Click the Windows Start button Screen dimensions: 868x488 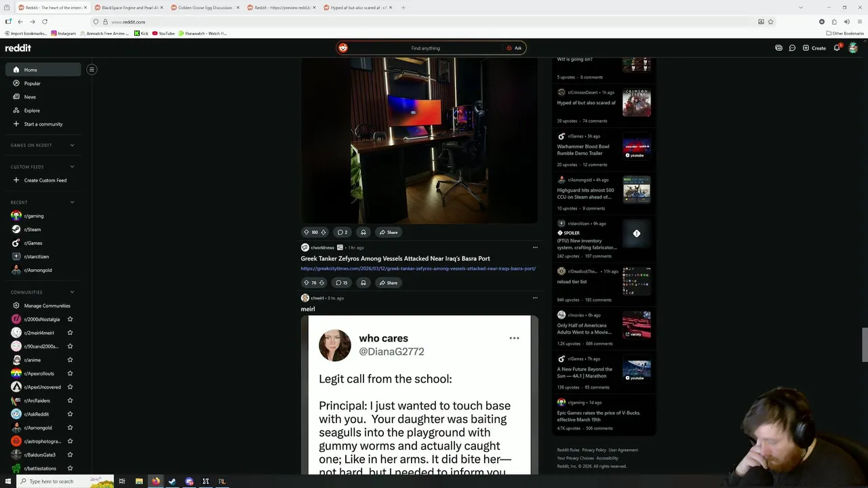[8, 481]
